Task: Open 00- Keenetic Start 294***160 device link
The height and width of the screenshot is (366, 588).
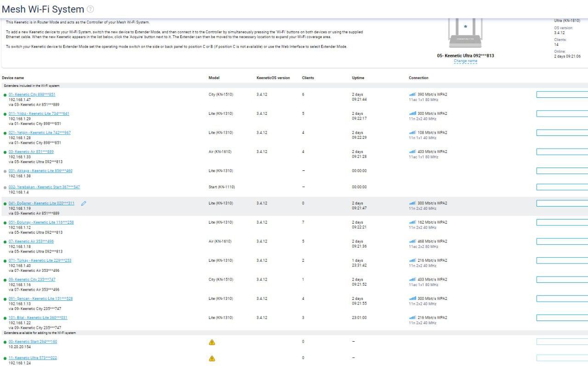Action: pos(33,342)
